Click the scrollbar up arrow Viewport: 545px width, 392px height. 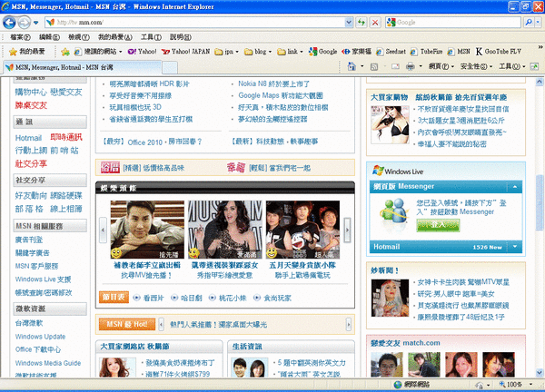click(x=539, y=82)
